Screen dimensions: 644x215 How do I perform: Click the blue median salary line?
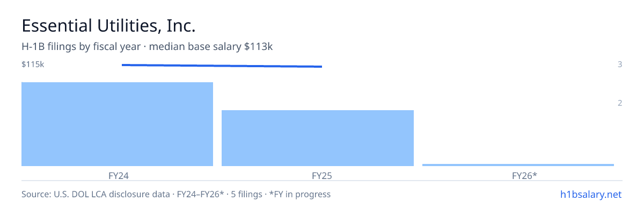tap(222, 66)
